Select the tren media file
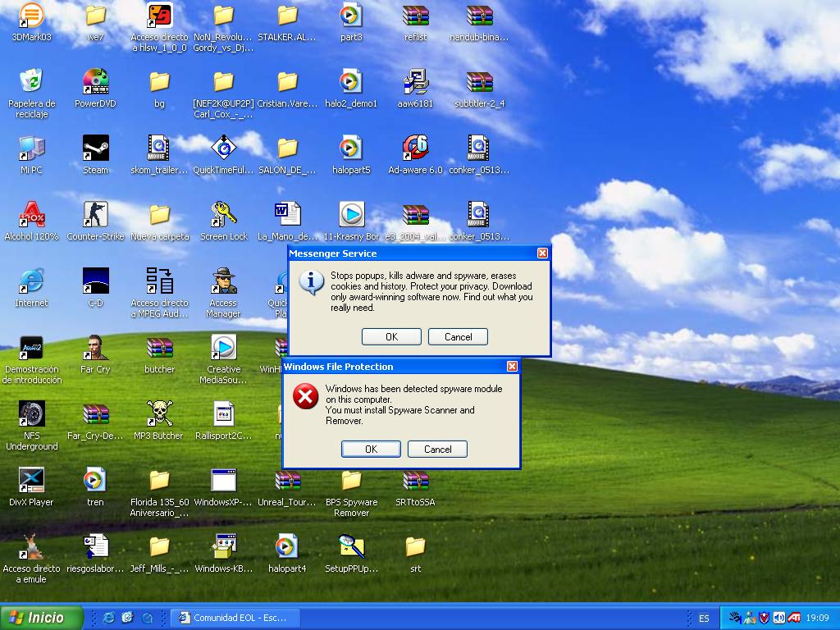The image size is (840, 630). [x=95, y=480]
